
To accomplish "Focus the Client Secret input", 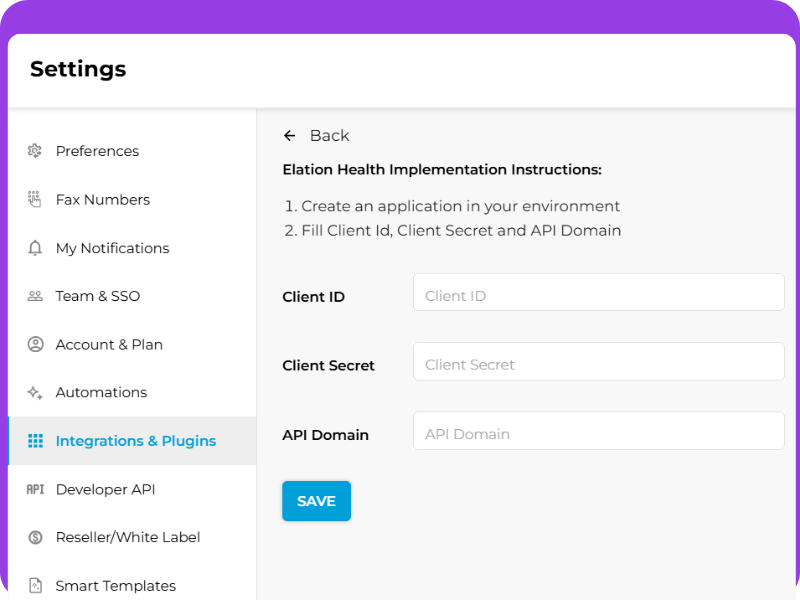I will coord(598,361).
